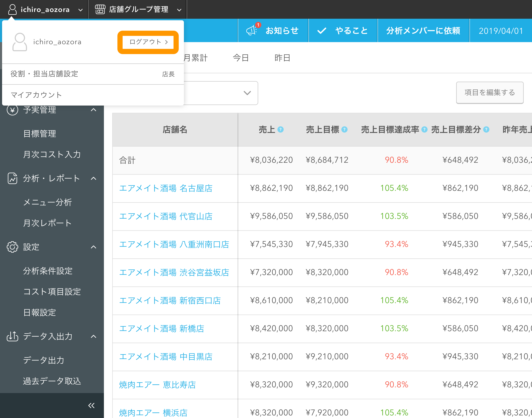
Task: Click the yen icon beside 予実管理
Action: pos(12,110)
